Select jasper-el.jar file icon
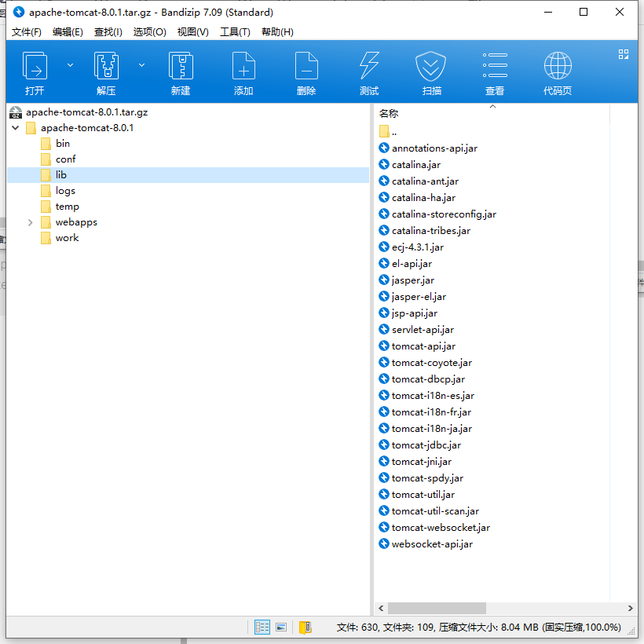 [383, 296]
